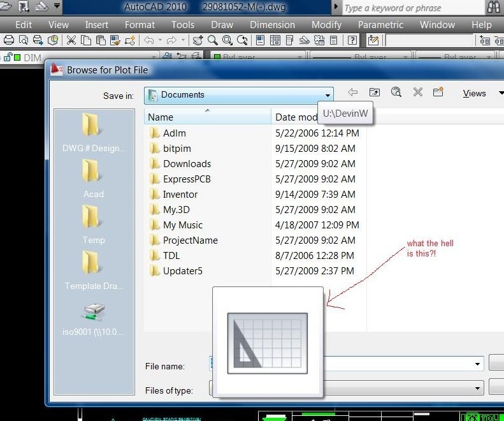This screenshot has height=421, width=504.
Task: Open the DesignCenter icon
Action: click(275, 40)
